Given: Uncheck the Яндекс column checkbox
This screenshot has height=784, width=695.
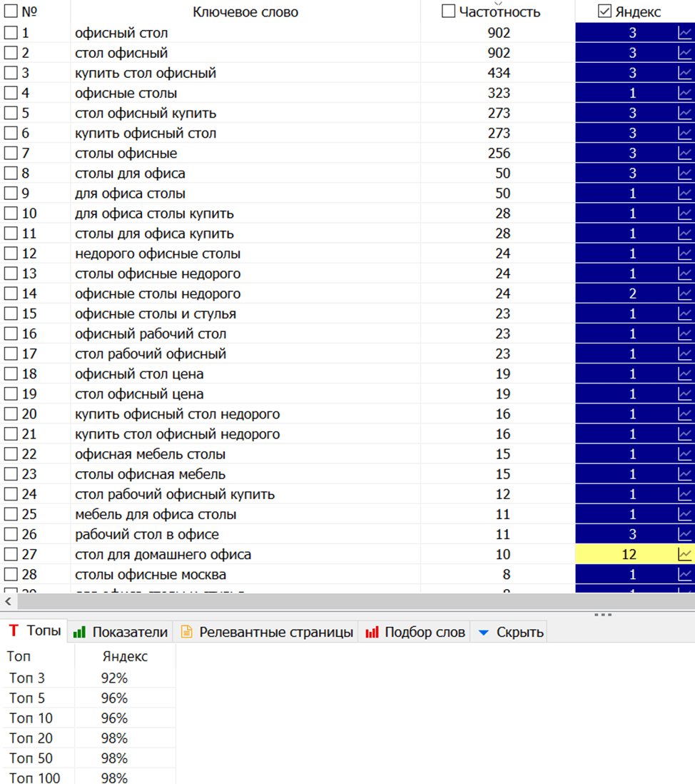Looking at the screenshot, I should 604,11.
